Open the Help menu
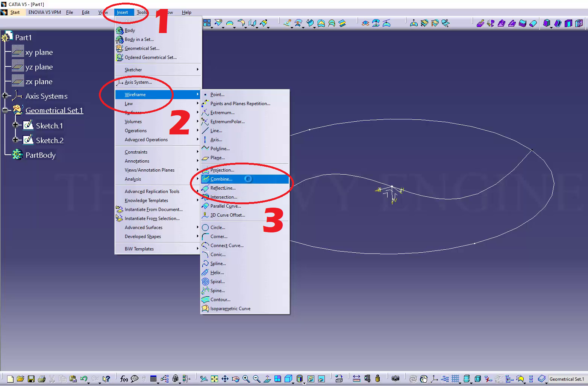The image size is (588, 386). (x=186, y=12)
